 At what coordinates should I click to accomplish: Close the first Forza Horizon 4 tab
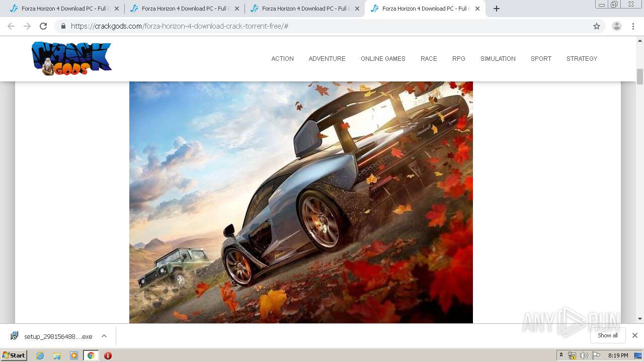pyautogui.click(x=117, y=9)
